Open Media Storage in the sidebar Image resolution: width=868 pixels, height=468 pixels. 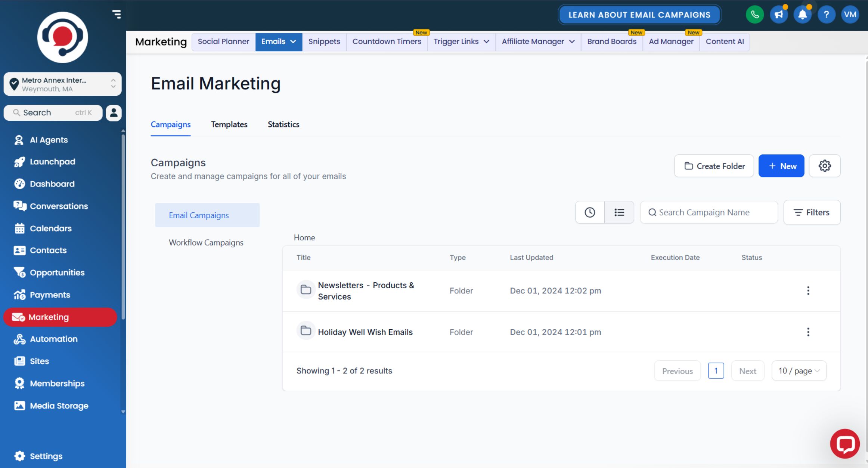coord(59,406)
